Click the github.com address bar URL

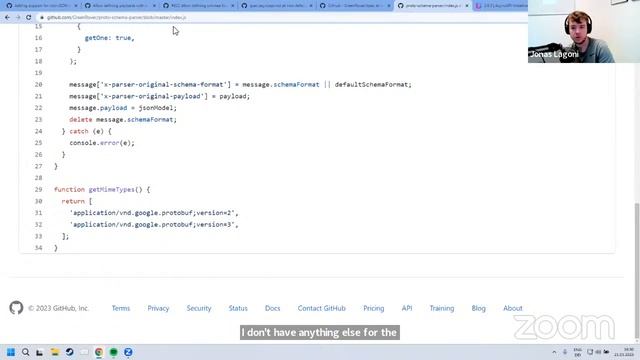click(116, 18)
